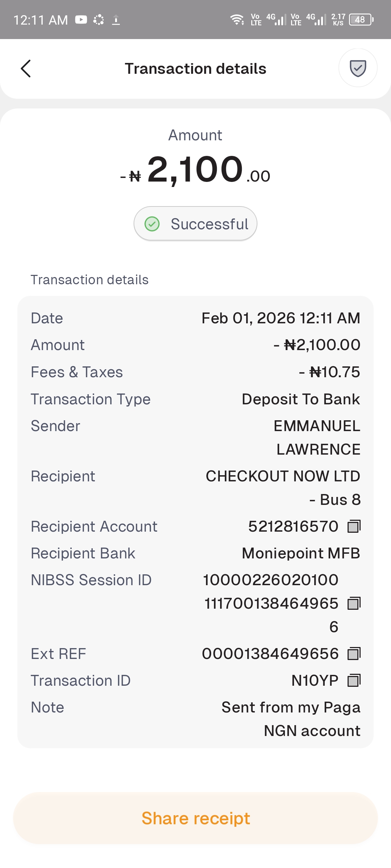This screenshot has height=868, width=391.
Task: Tap the YouTube notification icon
Action: point(81,20)
